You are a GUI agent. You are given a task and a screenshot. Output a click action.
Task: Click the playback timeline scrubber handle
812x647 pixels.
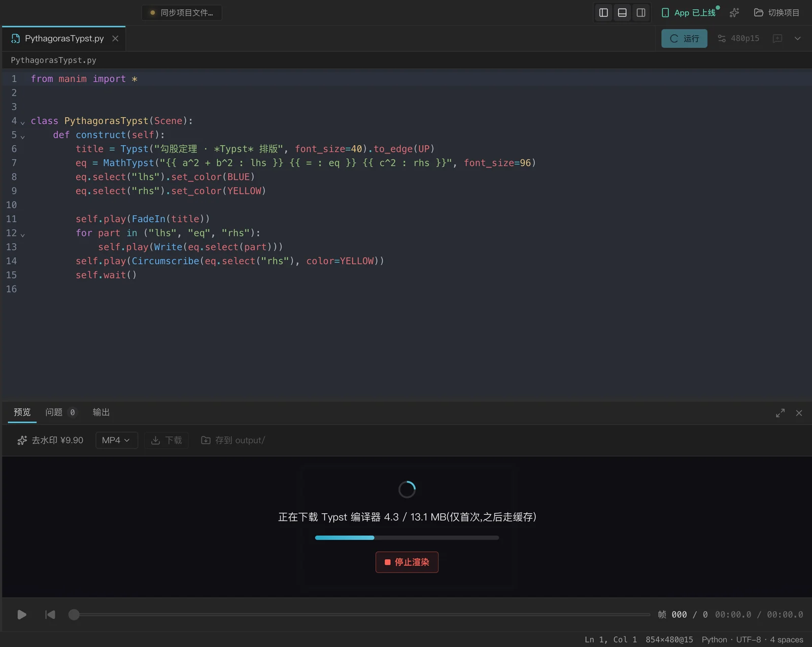pos(74,614)
